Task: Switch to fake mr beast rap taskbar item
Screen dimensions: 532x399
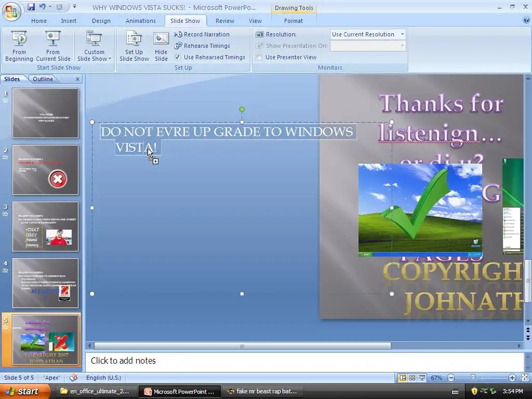Action: point(263,391)
